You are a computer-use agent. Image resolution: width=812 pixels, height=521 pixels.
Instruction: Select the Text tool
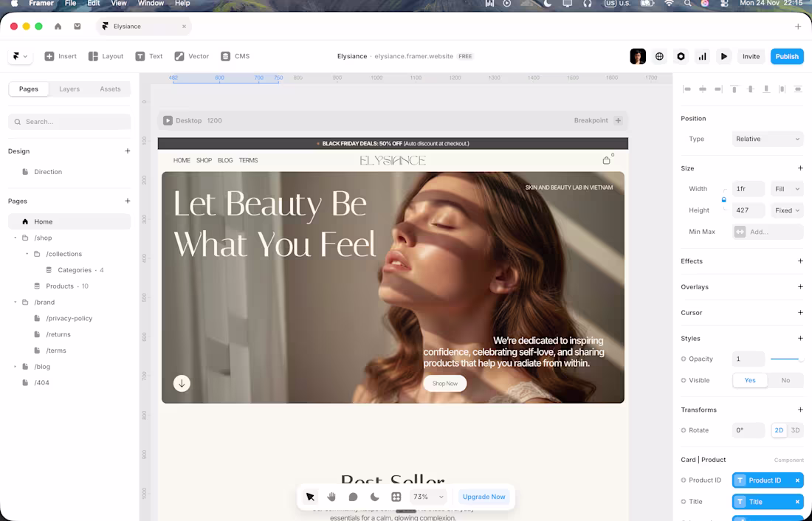(x=148, y=56)
